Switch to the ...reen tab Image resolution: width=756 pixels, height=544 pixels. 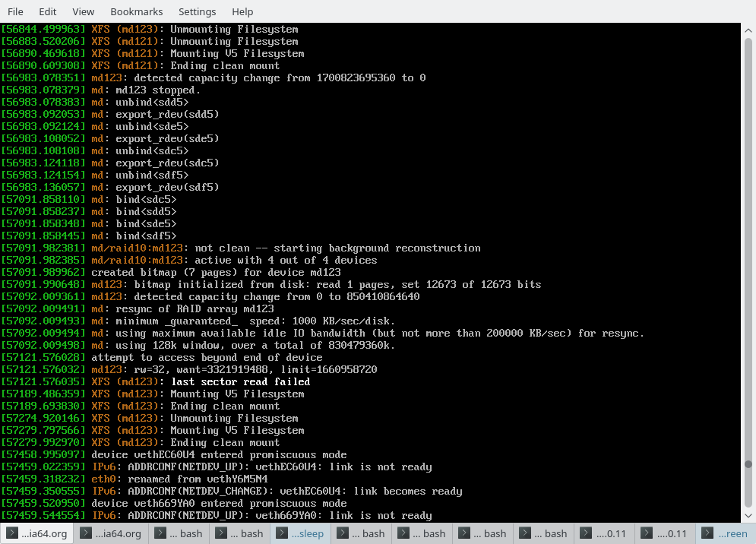coord(726,533)
